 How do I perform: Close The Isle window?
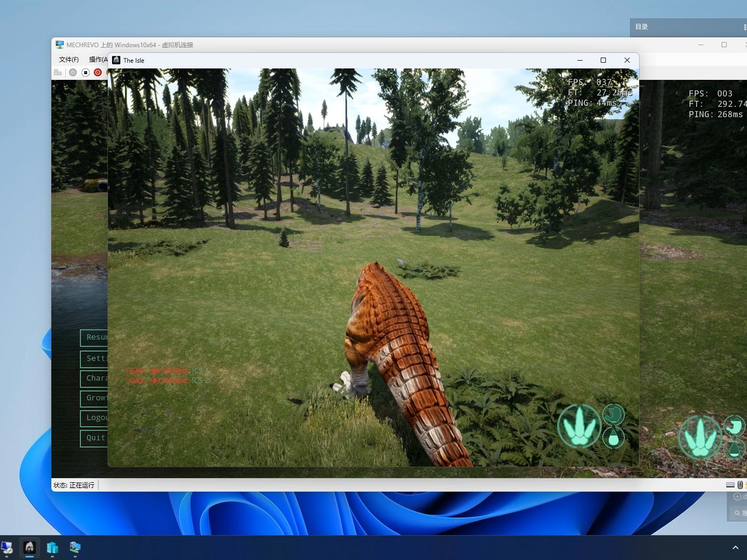[x=627, y=60]
